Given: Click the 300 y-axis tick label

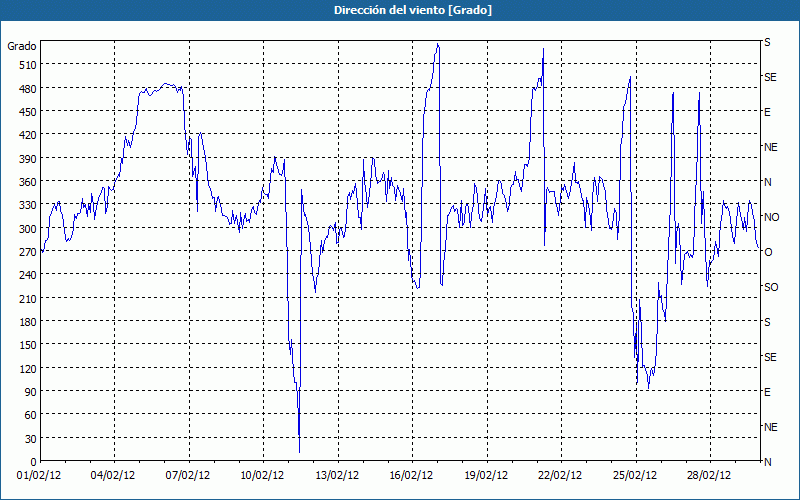Looking at the screenshot, I should 27,229.
